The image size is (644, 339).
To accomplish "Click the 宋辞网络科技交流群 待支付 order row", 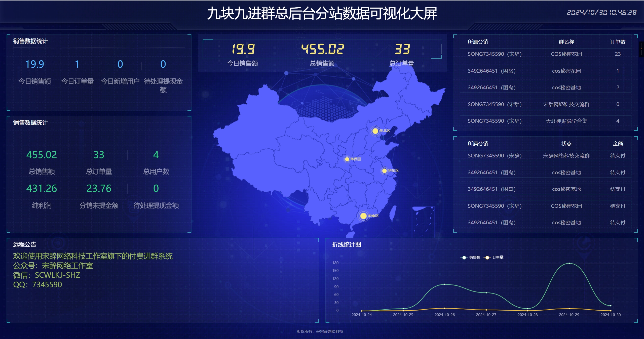I will pyautogui.click(x=566, y=156).
